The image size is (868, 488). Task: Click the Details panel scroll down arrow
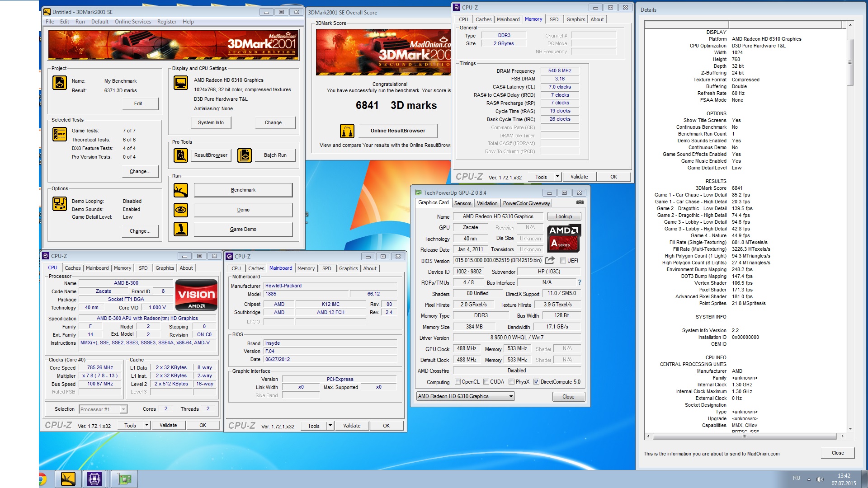(850, 428)
